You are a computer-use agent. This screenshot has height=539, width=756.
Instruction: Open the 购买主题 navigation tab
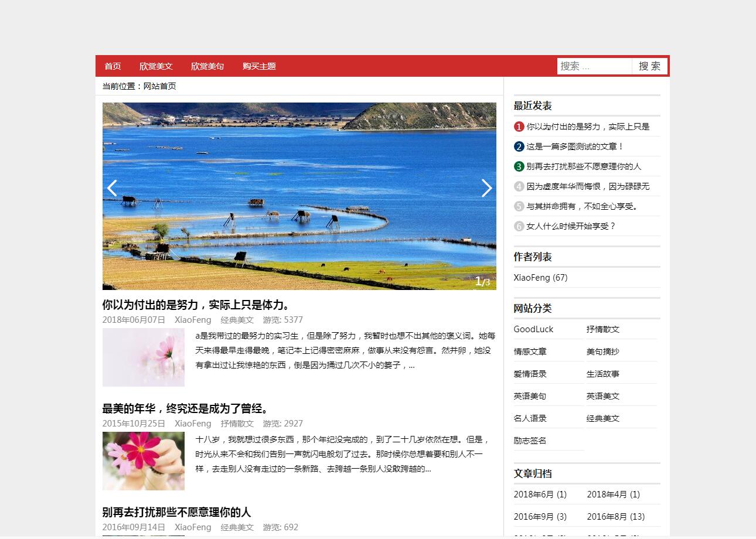[x=258, y=66]
